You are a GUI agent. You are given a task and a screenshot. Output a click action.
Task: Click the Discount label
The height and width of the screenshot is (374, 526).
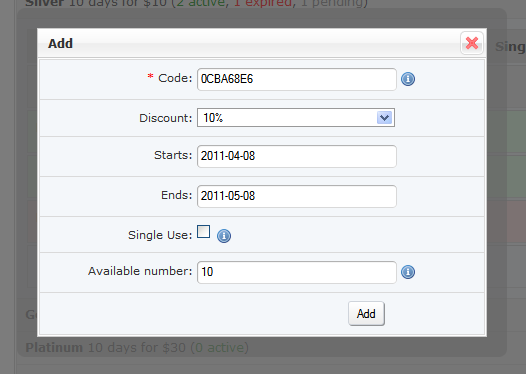pos(166,118)
